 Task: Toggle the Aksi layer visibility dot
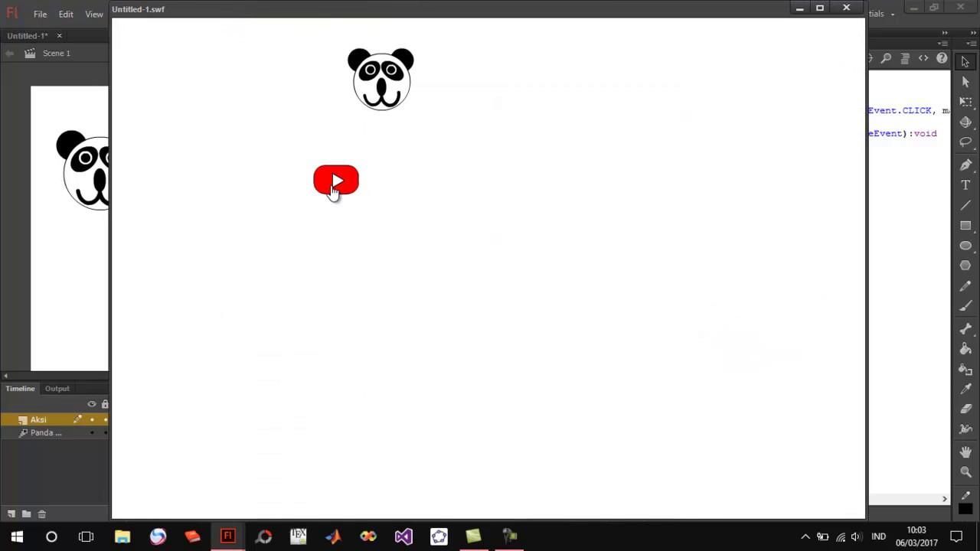pyautogui.click(x=92, y=419)
